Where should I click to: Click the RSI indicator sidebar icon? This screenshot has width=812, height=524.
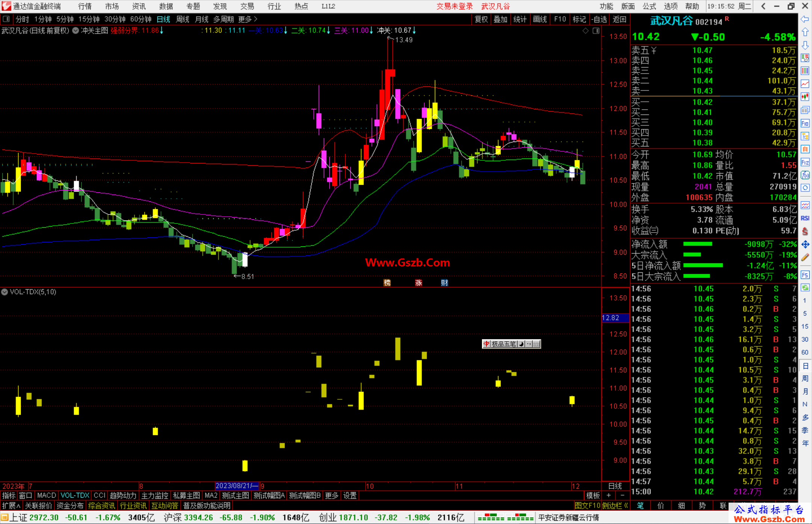(x=805, y=218)
